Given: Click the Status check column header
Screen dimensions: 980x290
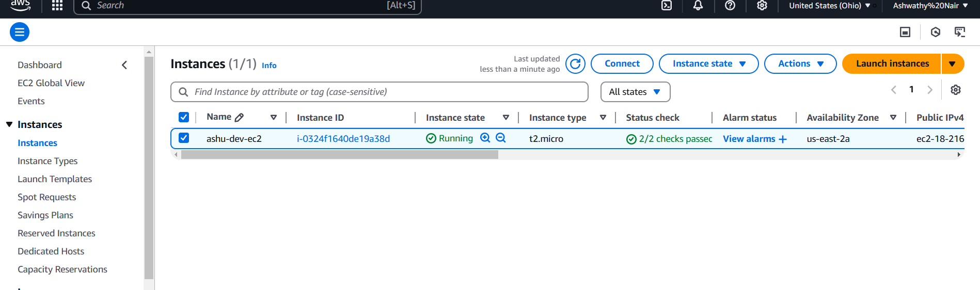Looking at the screenshot, I should pos(653,118).
